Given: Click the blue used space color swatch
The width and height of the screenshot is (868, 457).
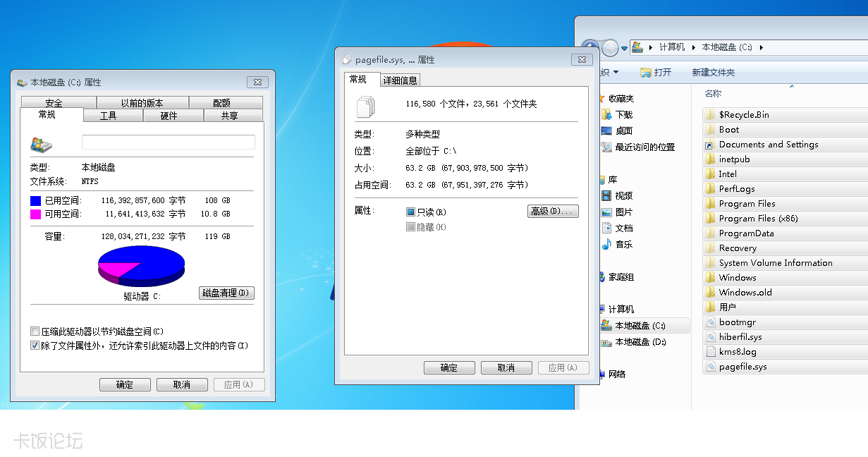Looking at the screenshot, I should point(35,201).
